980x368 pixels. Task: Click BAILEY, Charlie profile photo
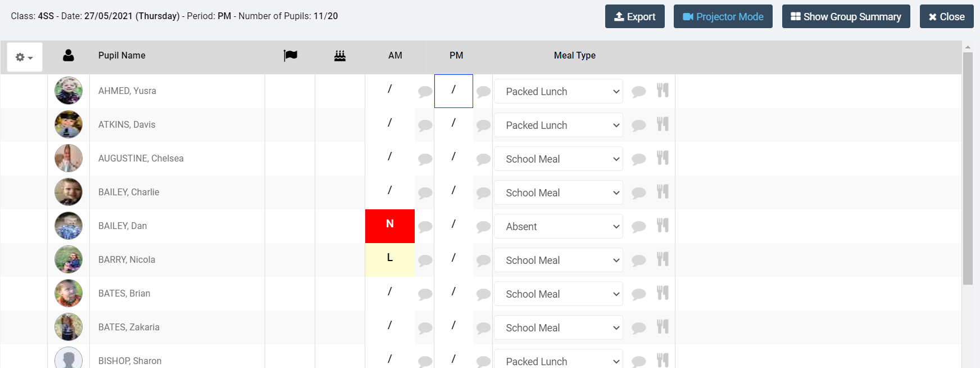coord(69,192)
